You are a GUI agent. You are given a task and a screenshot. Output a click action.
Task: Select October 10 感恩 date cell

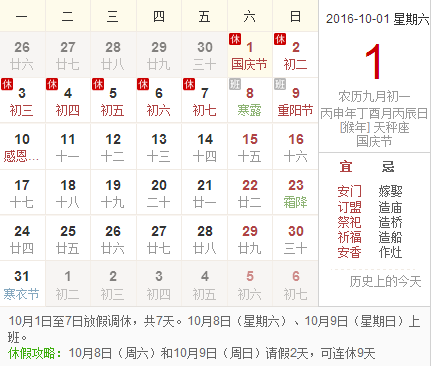(x=22, y=147)
